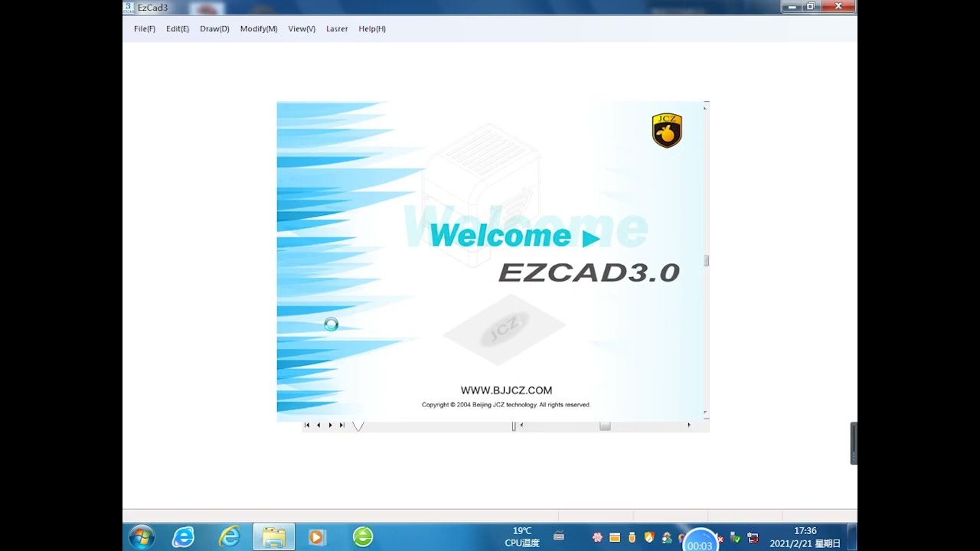980x551 pixels.
Task: Click the network tray icon
Action: (753, 538)
